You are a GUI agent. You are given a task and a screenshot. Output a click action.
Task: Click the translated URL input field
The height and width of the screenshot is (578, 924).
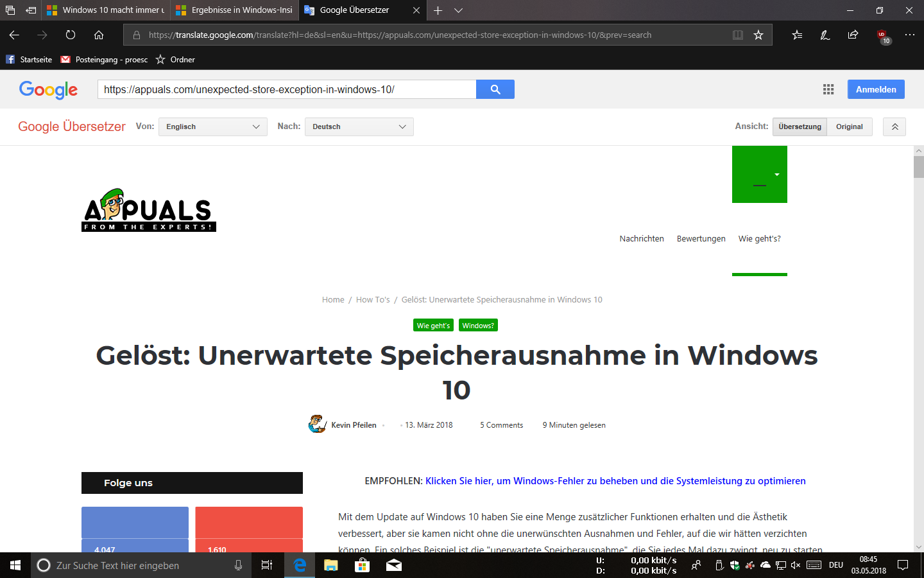tap(287, 89)
